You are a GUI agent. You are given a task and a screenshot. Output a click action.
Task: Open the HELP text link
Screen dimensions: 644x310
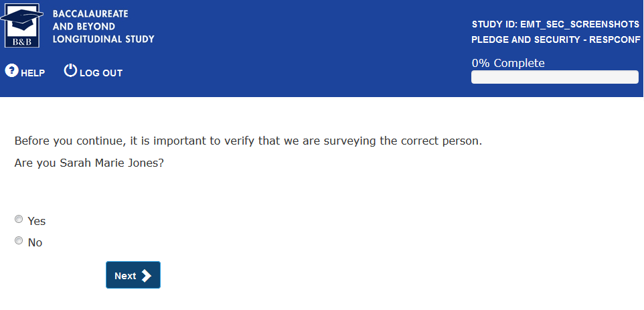(33, 73)
